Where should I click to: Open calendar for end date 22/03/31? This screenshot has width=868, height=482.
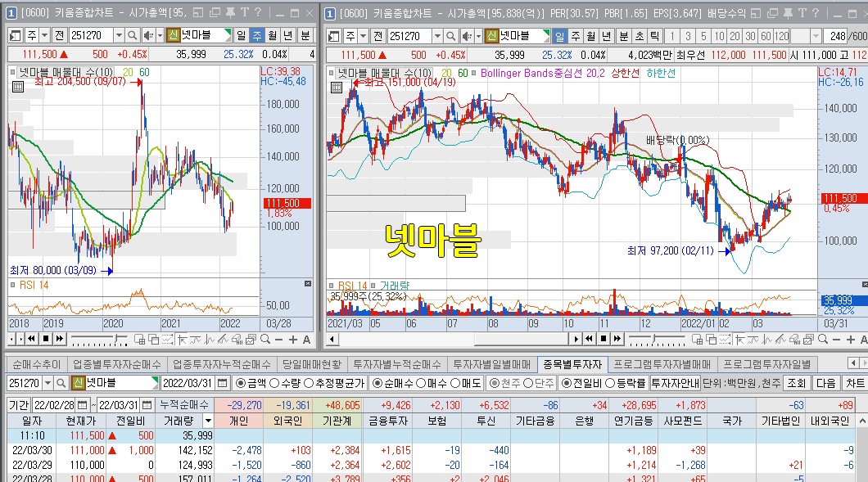(x=147, y=405)
